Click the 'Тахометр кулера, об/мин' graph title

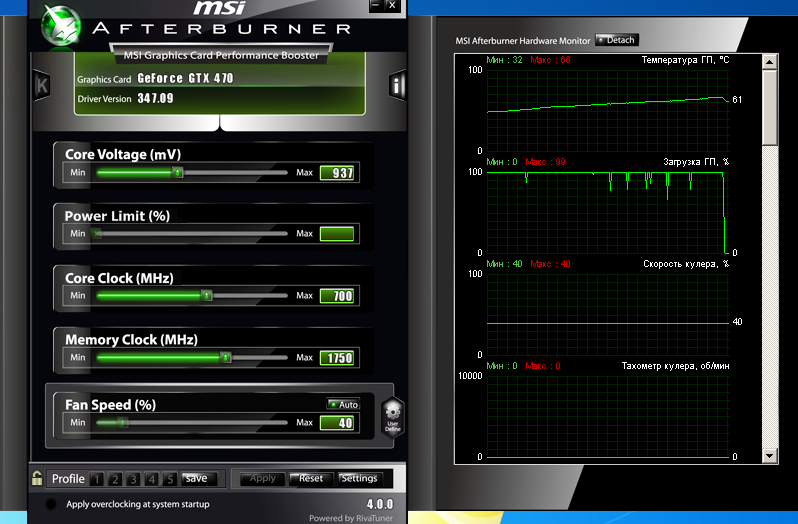675,366
